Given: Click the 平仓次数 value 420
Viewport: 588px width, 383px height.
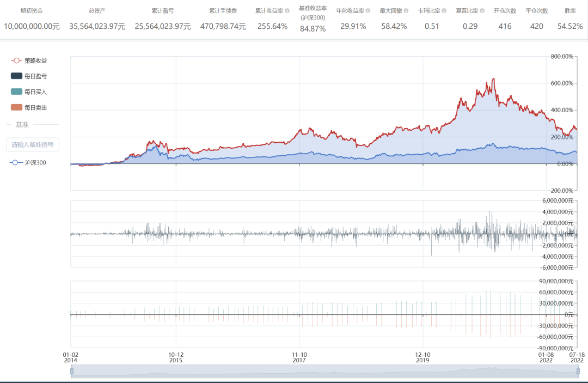Looking at the screenshot, I should (x=537, y=26).
